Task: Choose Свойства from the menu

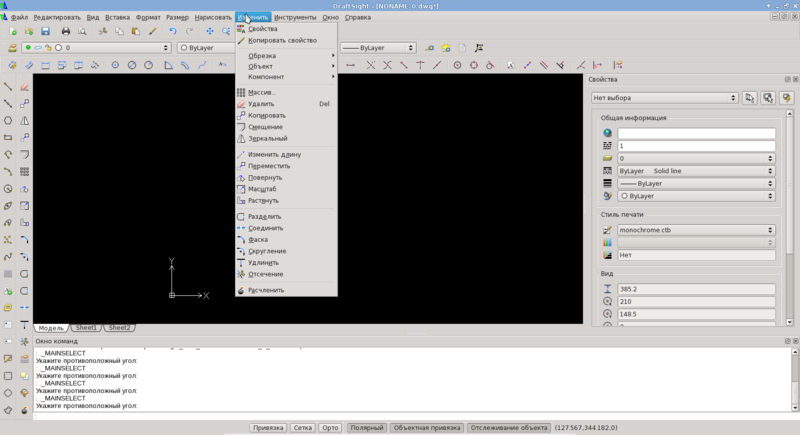Action: (x=286, y=29)
